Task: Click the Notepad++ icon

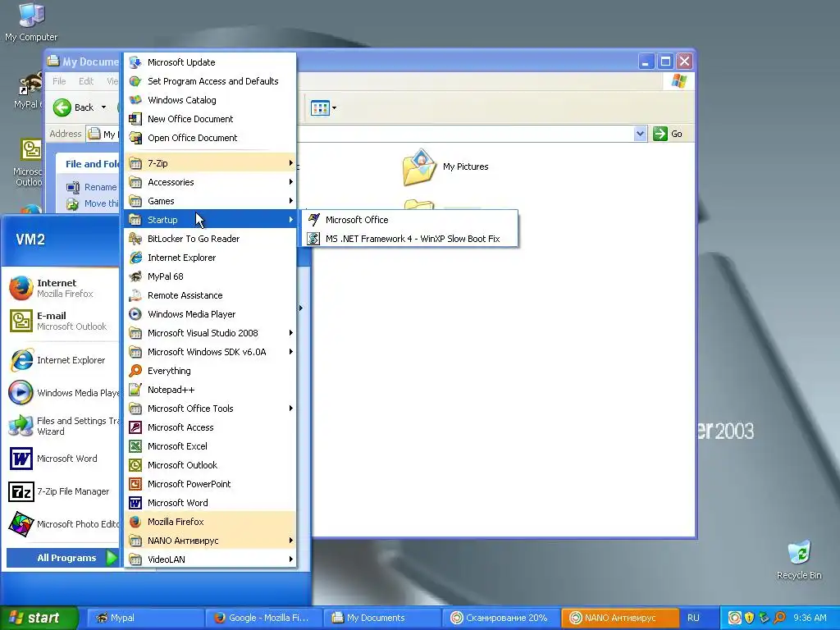Action: tap(135, 390)
